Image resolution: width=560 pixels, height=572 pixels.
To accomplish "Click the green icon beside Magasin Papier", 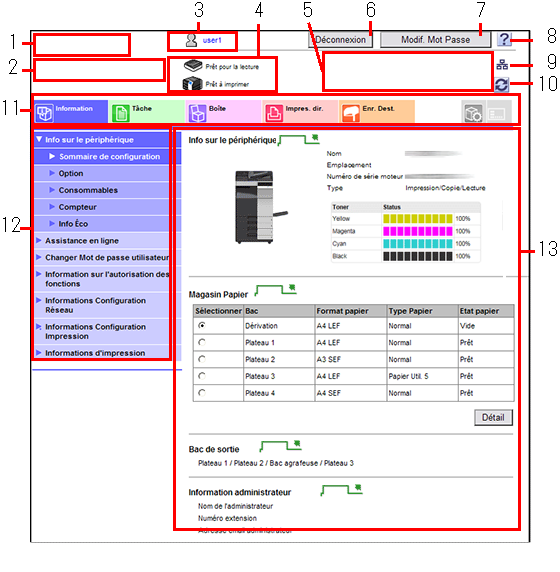I will [275, 290].
